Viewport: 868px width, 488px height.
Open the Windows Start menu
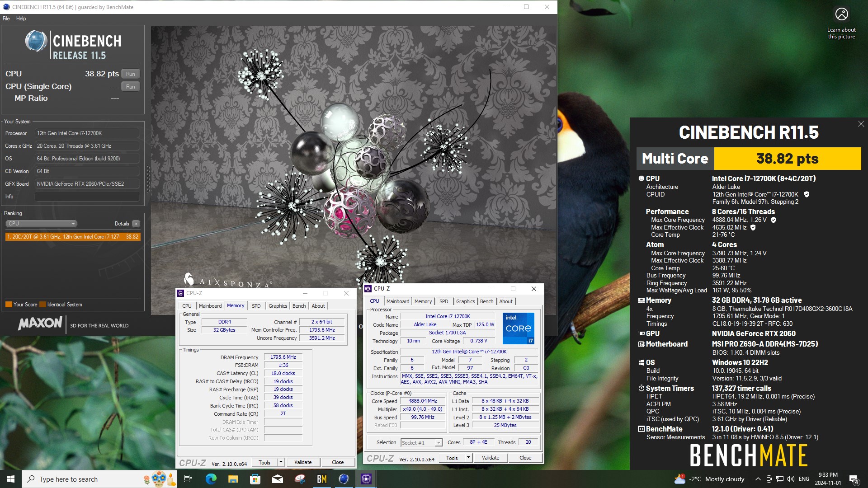[x=11, y=479]
